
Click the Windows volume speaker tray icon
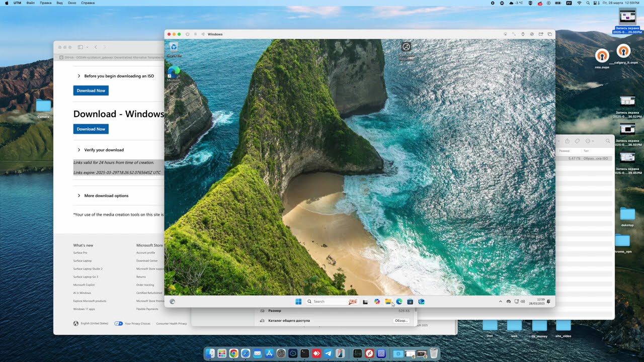[523, 302]
